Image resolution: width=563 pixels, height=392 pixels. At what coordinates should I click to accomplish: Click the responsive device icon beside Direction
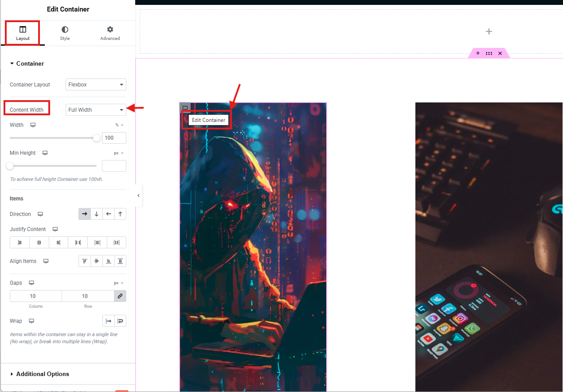tap(40, 214)
